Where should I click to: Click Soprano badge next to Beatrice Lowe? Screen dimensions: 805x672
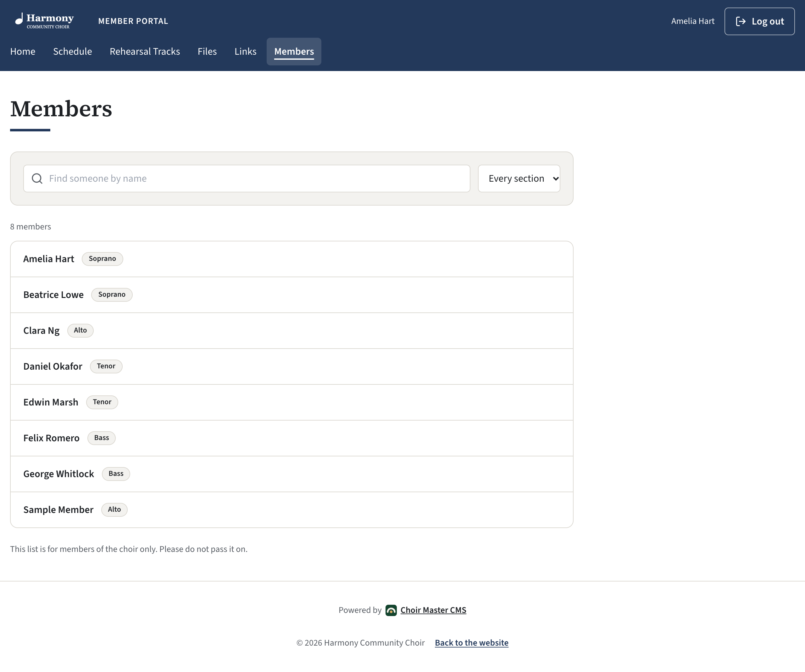click(112, 295)
